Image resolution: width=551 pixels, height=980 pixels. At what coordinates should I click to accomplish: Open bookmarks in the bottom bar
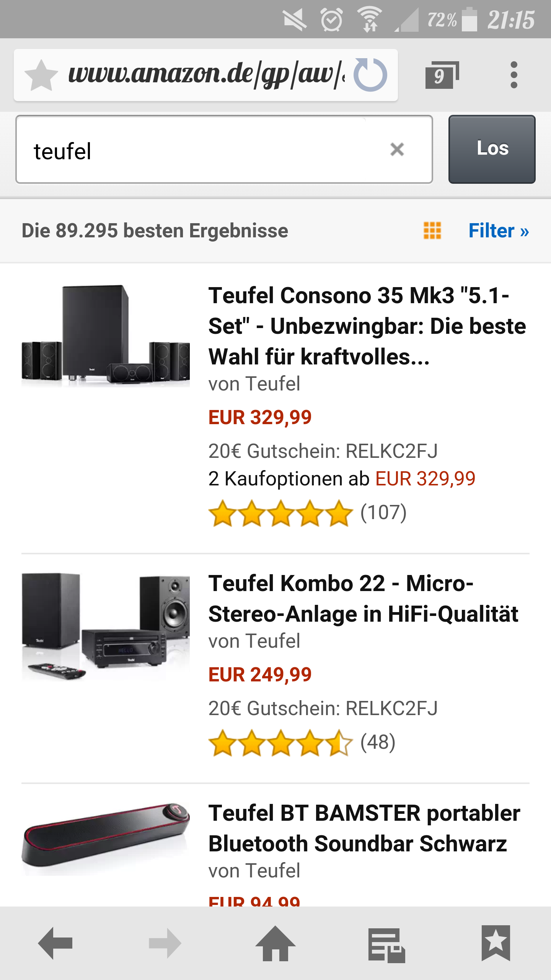(496, 943)
